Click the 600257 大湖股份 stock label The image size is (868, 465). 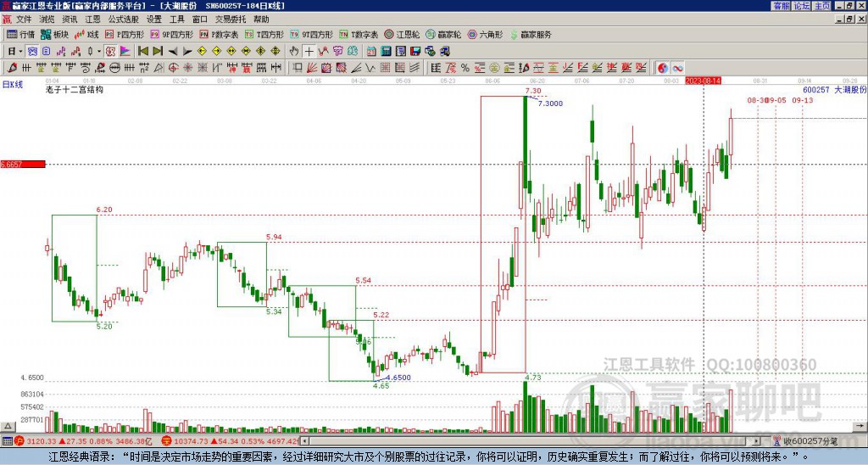click(835, 89)
